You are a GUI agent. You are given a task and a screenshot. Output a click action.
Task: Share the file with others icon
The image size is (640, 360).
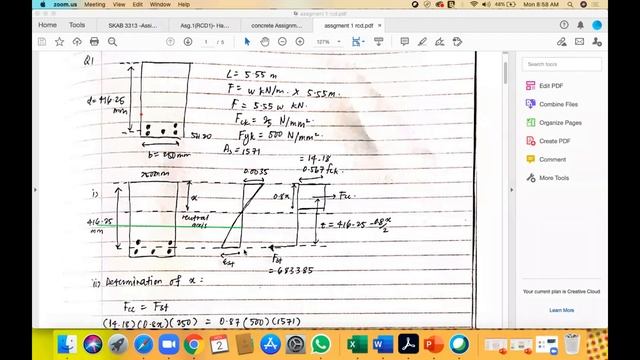pyautogui.click(x=597, y=42)
